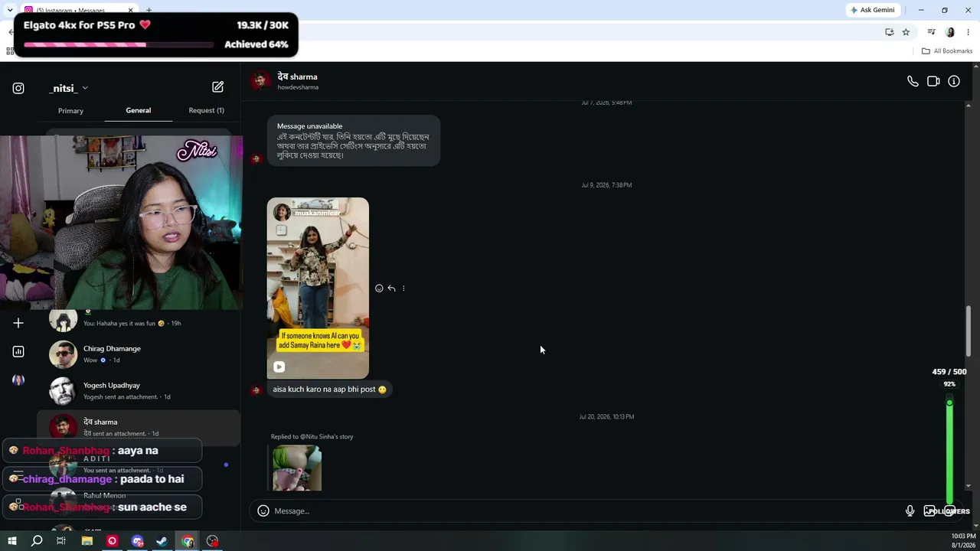Open the All Bookmarks folder
The image size is (980, 551).
pos(947,51)
